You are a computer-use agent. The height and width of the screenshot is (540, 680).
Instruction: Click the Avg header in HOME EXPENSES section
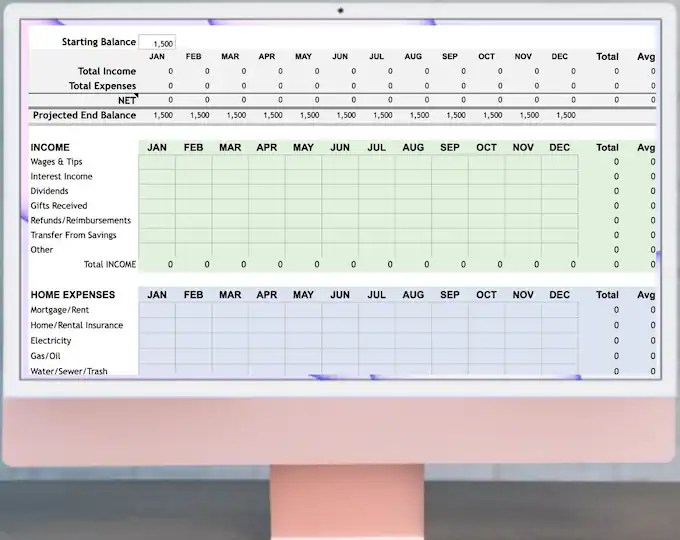point(646,295)
